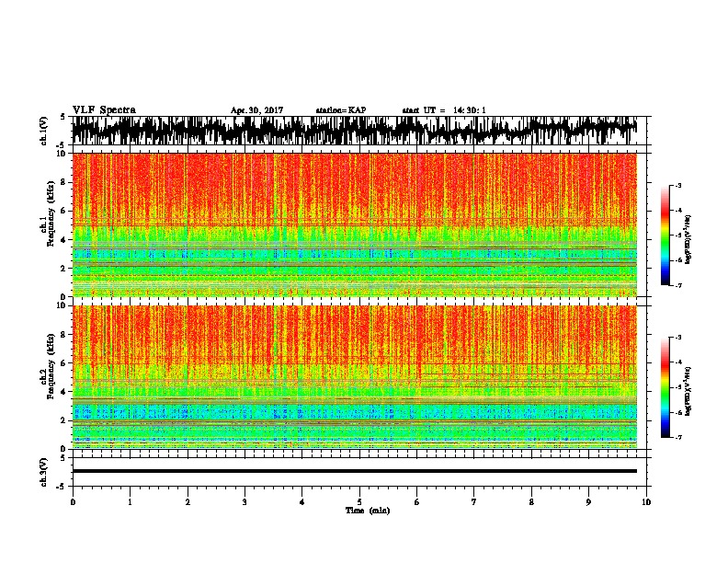Click the "ch.1(V)" axis label
Viewport: 728px width, 563px height.
point(44,132)
